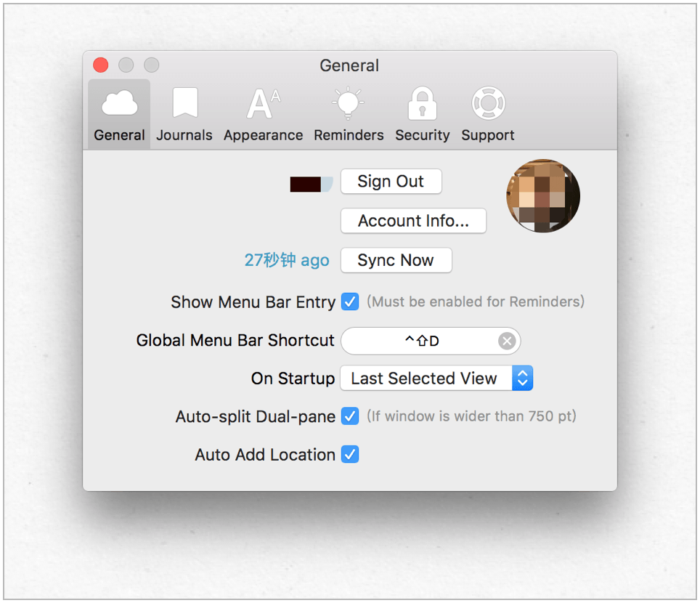This screenshot has height=603, width=700.
Task: Open the Reminders lightbulb icon tab
Action: 349,114
